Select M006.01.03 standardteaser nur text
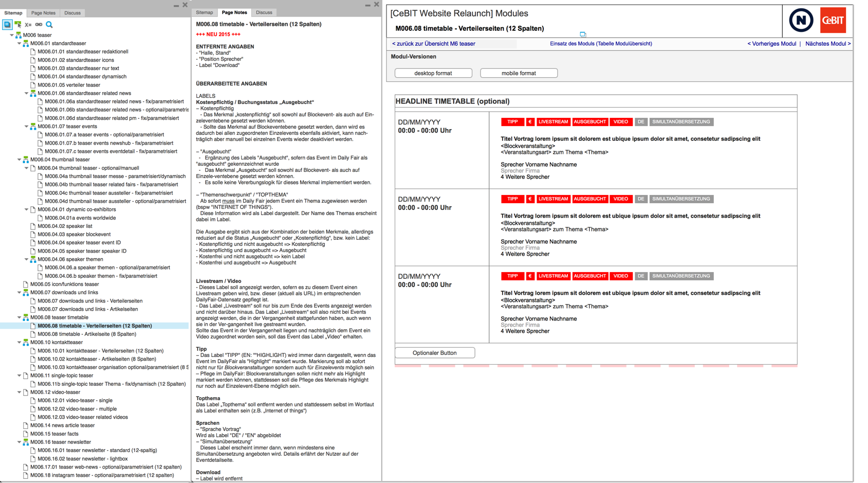 [x=78, y=68]
